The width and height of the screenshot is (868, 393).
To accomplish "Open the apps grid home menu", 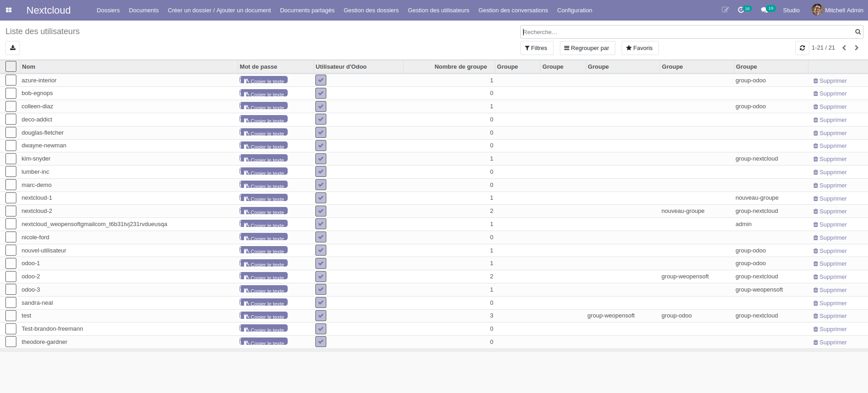I will pos(9,10).
